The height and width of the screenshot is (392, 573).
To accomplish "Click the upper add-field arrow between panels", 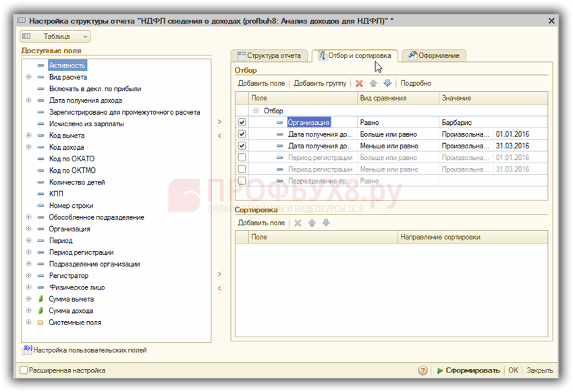I will pos(219,122).
